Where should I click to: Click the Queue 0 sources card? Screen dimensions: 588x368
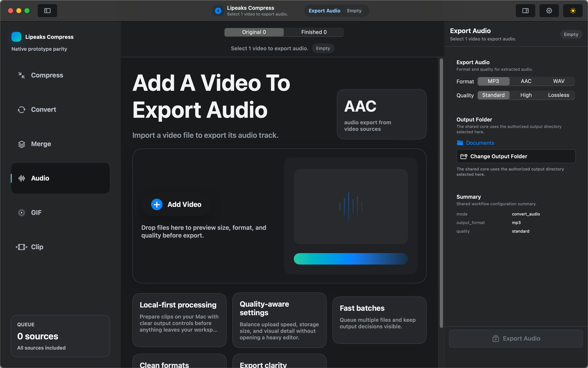[x=60, y=336]
